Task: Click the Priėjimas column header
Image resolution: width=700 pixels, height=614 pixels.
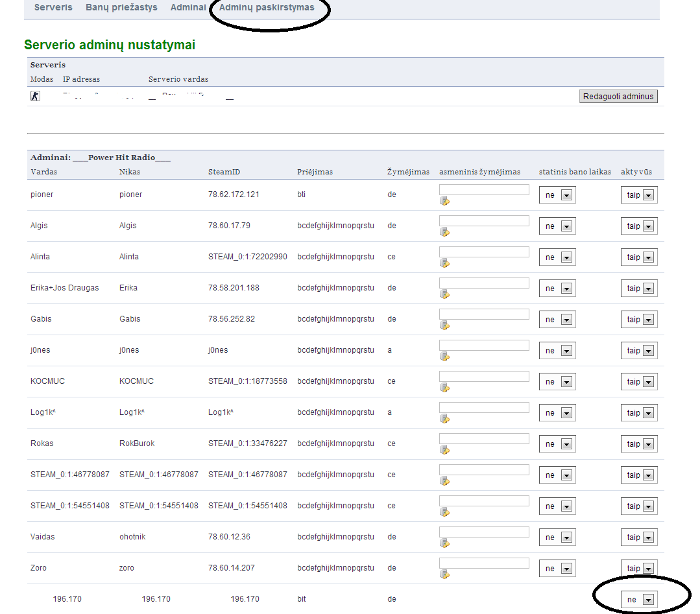Action: point(315,172)
